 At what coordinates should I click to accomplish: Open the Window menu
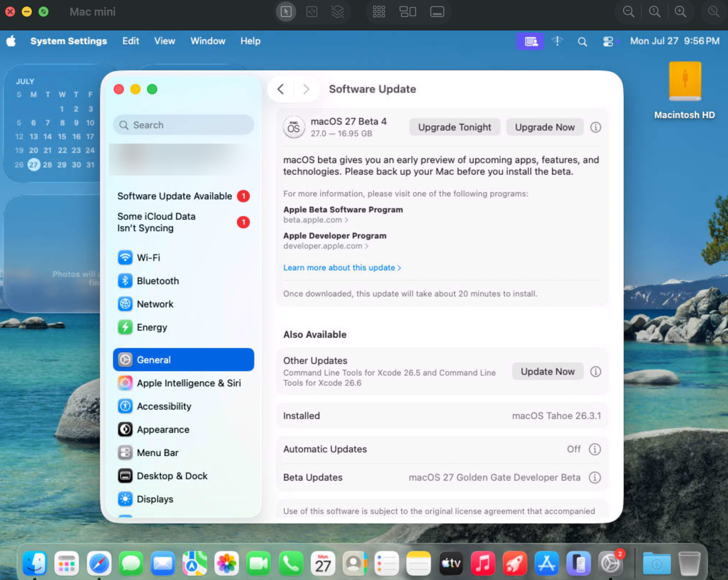(208, 41)
